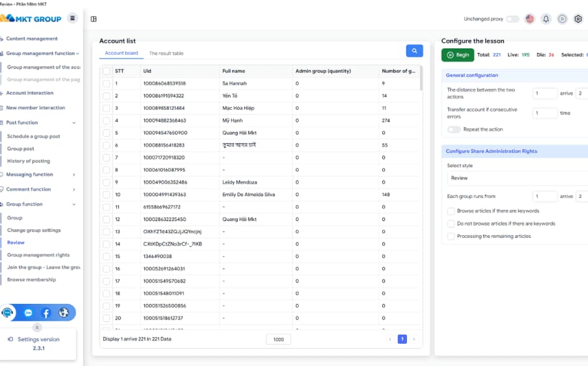Open Group management rights in sidebar

click(39, 255)
